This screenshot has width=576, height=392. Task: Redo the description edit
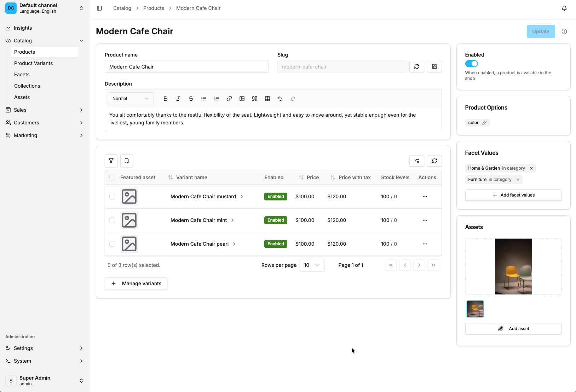(x=293, y=99)
